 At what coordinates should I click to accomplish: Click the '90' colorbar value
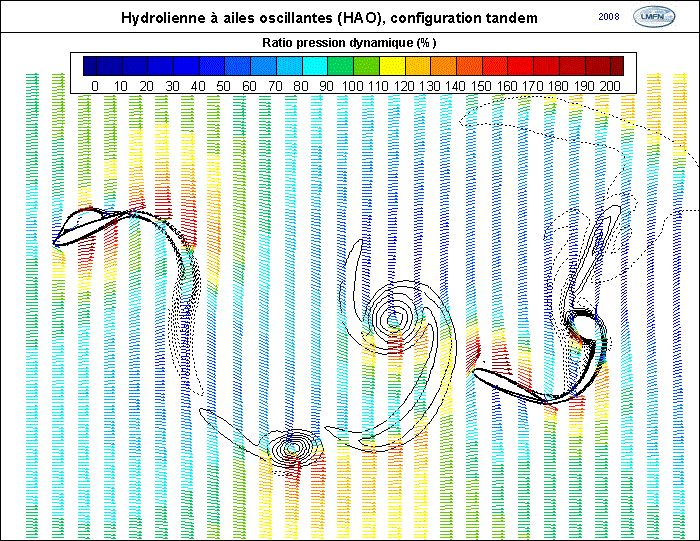[326, 86]
